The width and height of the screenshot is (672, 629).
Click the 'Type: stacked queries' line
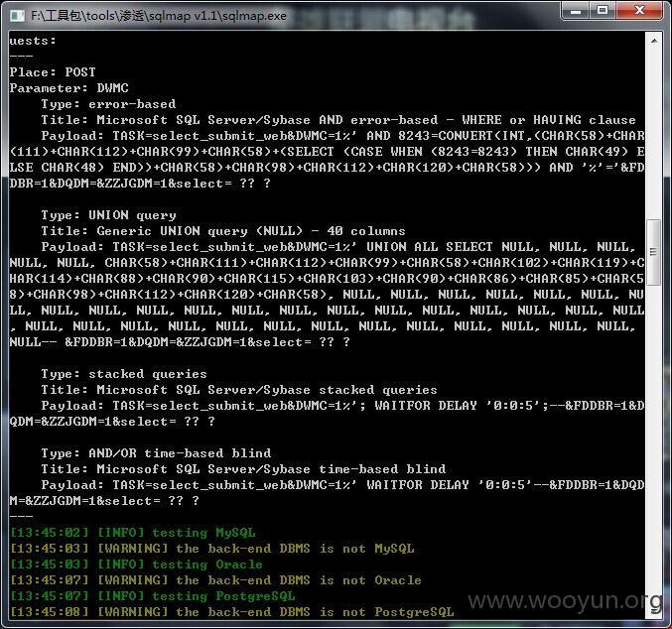click(x=124, y=374)
